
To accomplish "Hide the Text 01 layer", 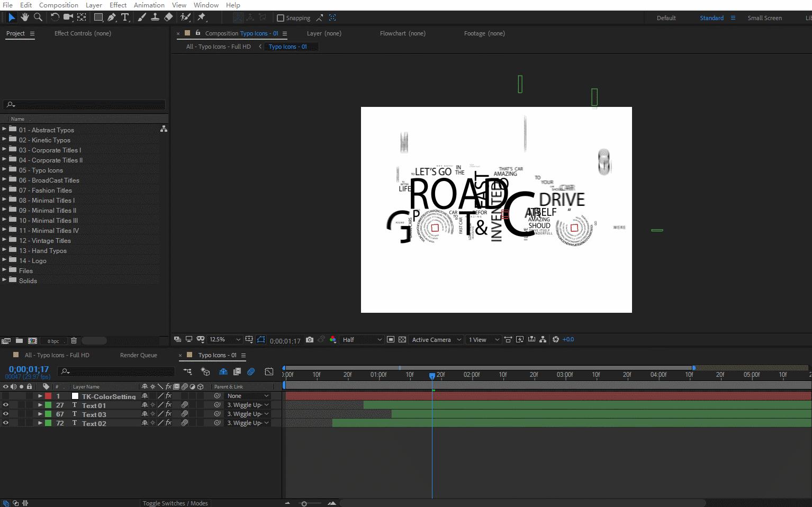I will 6,405.
